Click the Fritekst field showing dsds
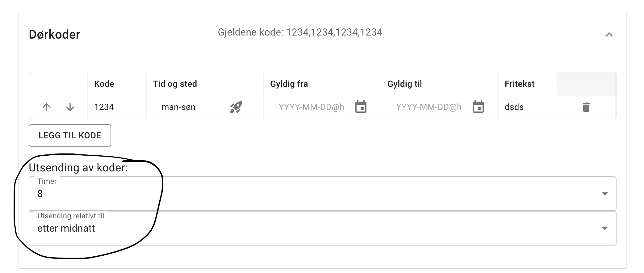644x273 pixels. coord(514,107)
